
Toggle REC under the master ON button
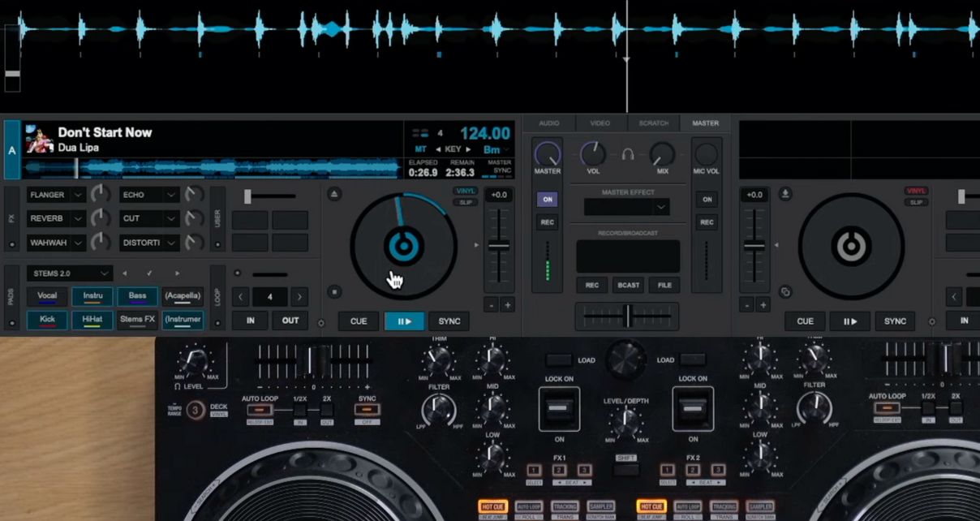click(547, 222)
